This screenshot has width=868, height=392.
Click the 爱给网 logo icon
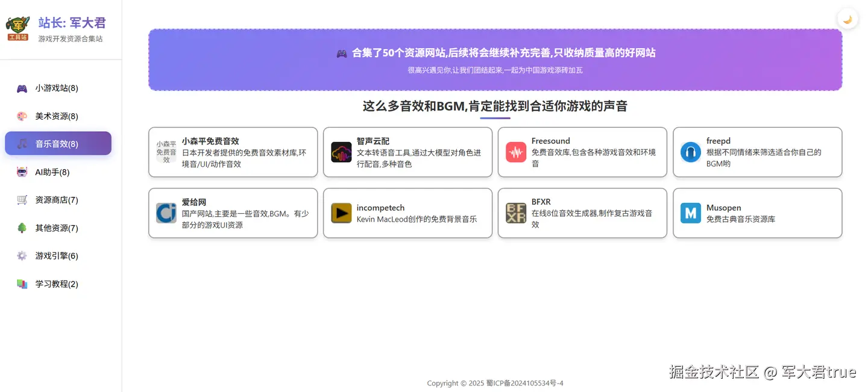166,213
